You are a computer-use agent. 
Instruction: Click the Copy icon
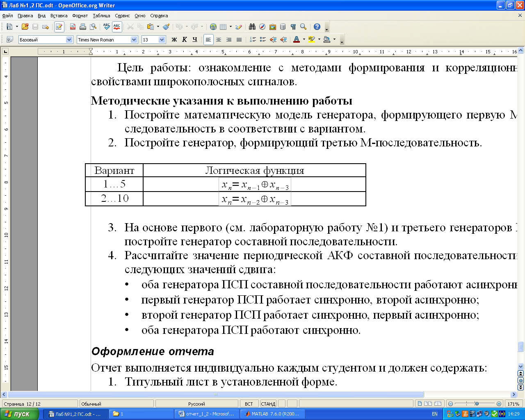[x=141, y=27]
